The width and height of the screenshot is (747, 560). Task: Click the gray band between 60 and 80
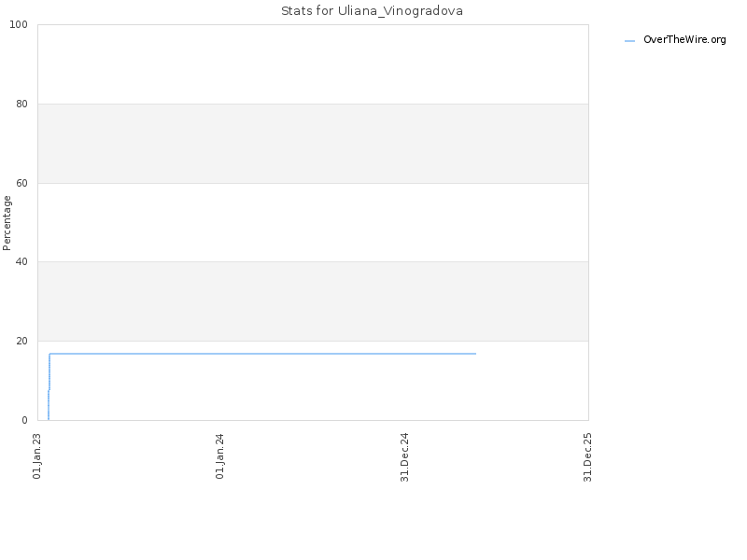pyautogui.click(x=313, y=144)
